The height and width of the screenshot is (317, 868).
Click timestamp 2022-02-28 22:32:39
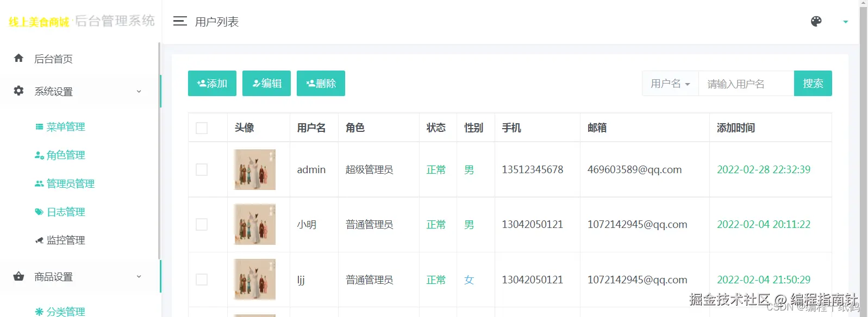[x=764, y=169]
